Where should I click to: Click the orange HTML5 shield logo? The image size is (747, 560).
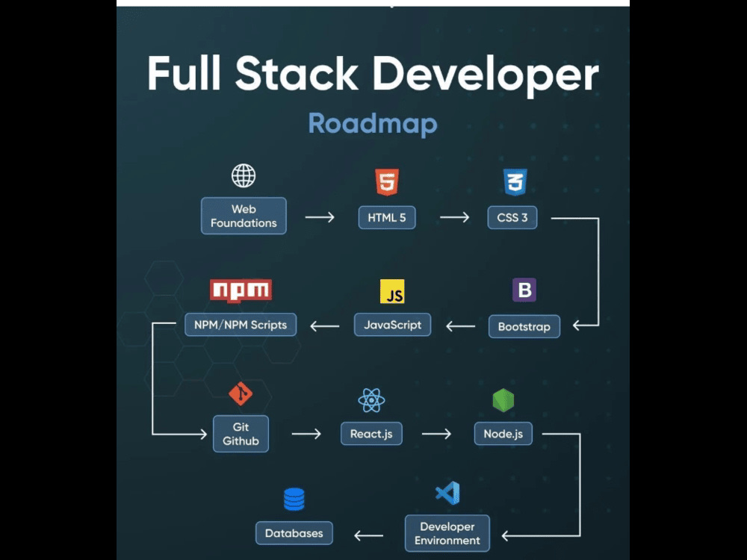coord(387,182)
